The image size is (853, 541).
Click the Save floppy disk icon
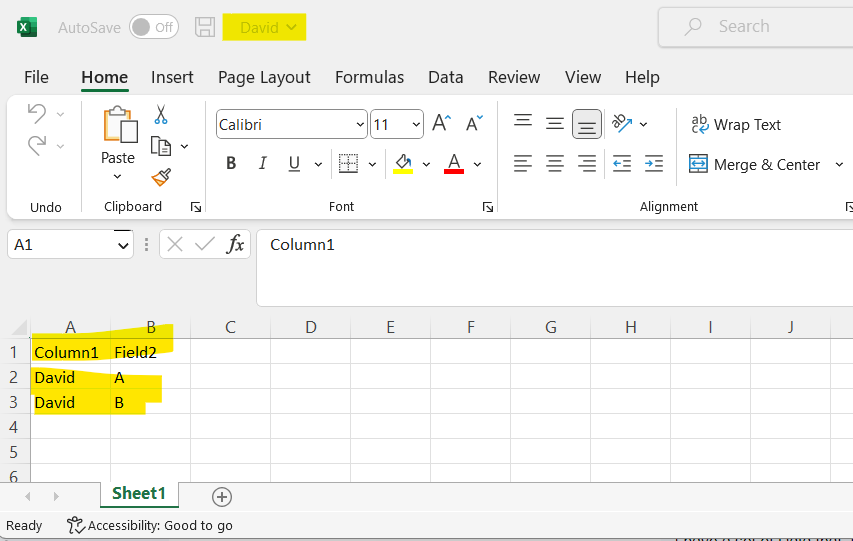(205, 27)
